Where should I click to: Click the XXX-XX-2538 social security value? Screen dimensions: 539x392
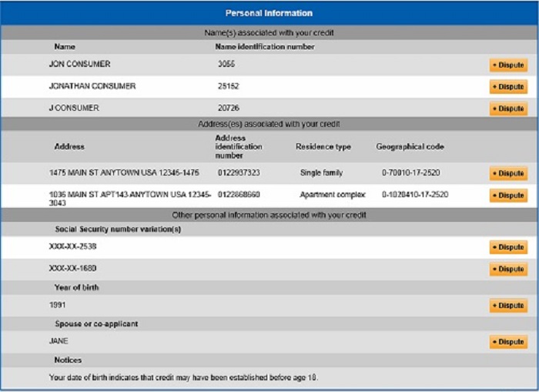73,246
